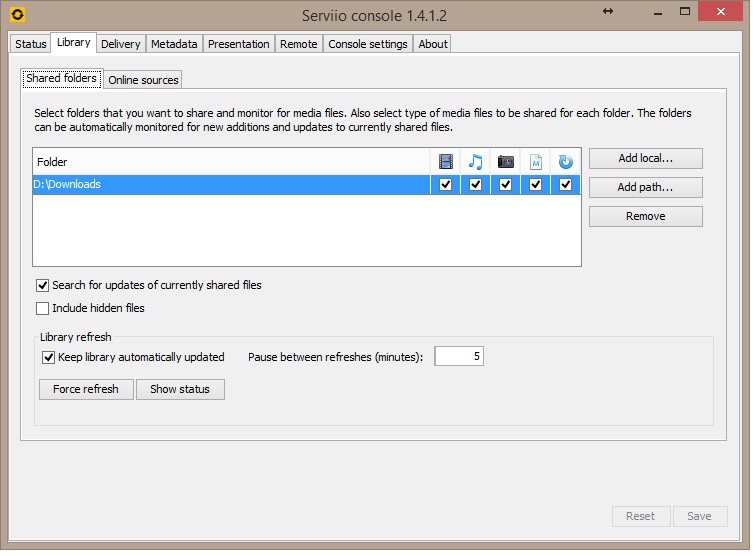The width and height of the screenshot is (756, 556).
Task: Switch to the Online sources tab
Action: click(x=143, y=80)
